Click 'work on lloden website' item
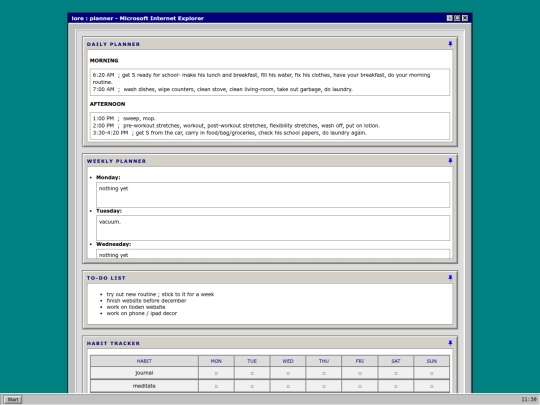540x405 pixels. pyautogui.click(x=136, y=307)
